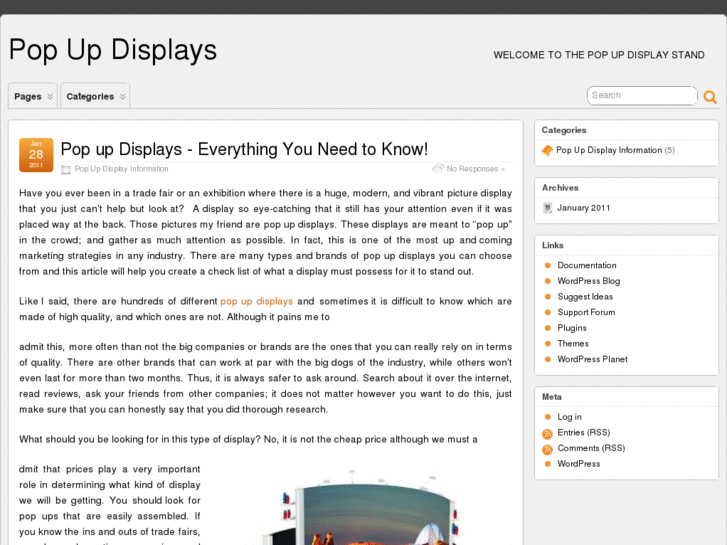Image resolution: width=727 pixels, height=545 pixels.
Task: Open the Themes link
Action: pyautogui.click(x=573, y=344)
